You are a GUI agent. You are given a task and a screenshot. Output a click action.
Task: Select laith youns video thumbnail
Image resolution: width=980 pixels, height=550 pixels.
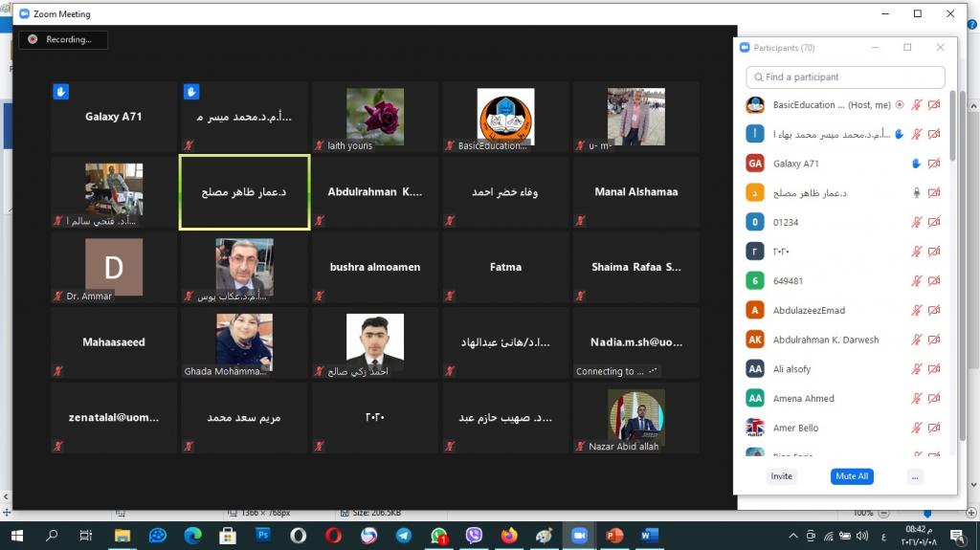(x=375, y=116)
